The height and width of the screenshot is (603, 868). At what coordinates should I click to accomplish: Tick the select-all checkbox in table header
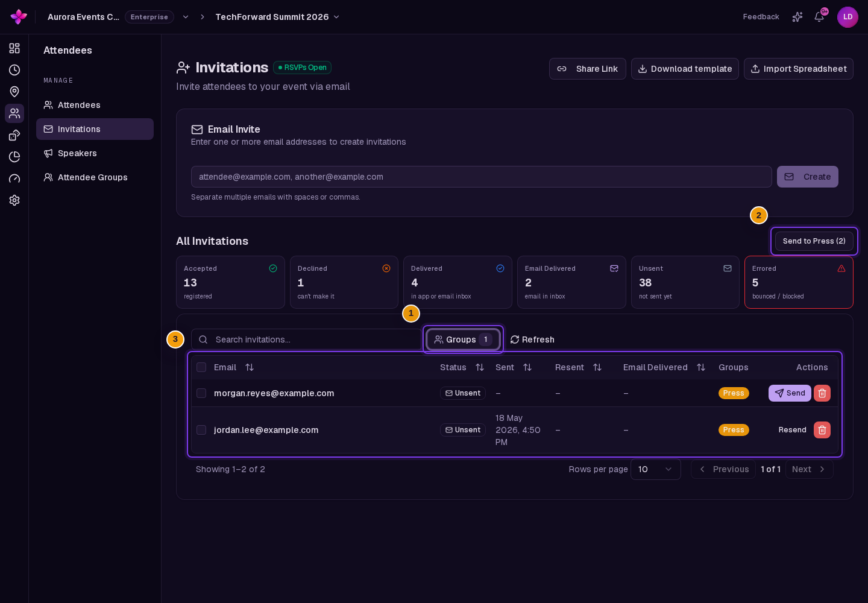(x=201, y=367)
